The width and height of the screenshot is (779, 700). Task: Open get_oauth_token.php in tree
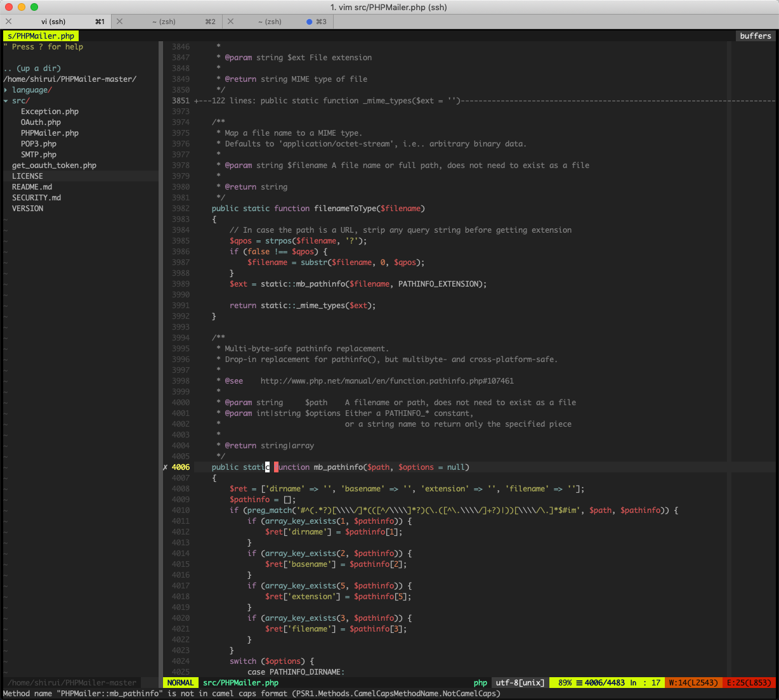[54, 165]
